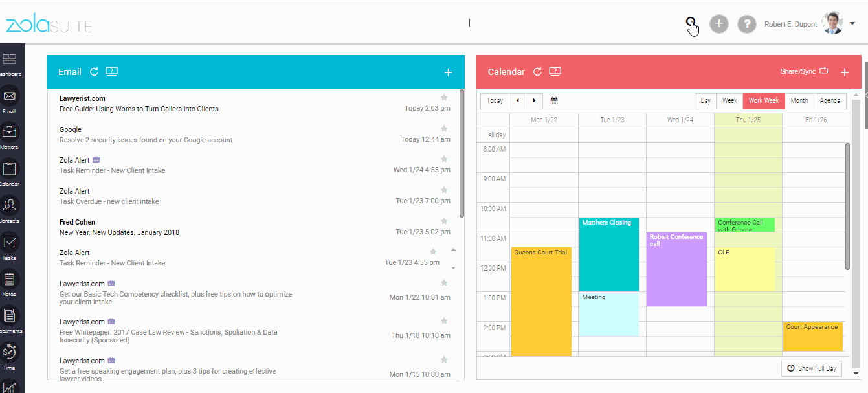The height and width of the screenshot is (393, 868).
Task: Click the Email panel help monitor icon
Action: (x=111, y=72)
